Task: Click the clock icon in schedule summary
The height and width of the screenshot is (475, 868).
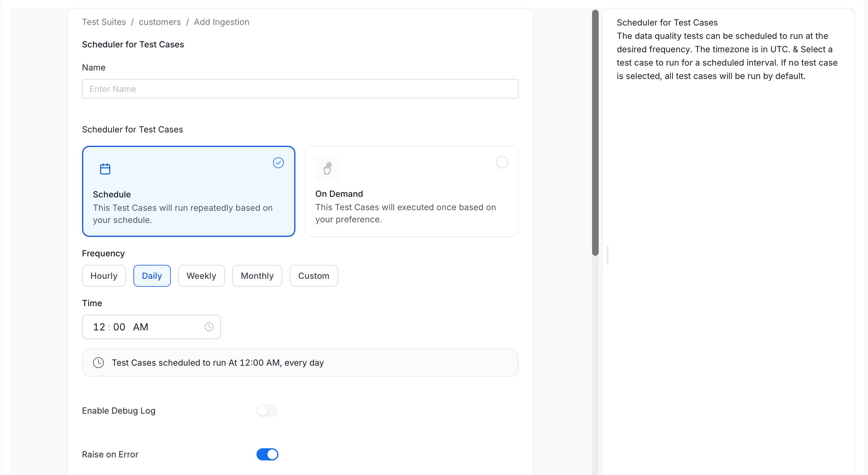Action: pyautogui.click(x=98, y=363)
